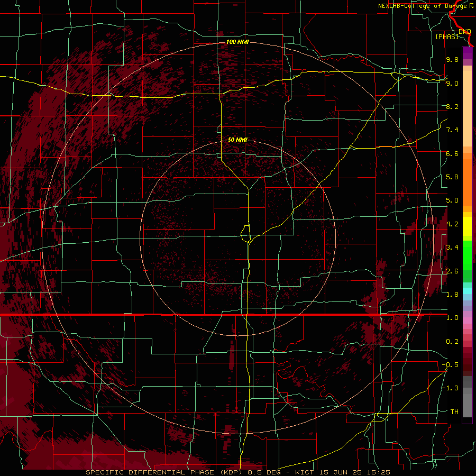Image resolution: width=476 pixels, height=476 pixels.
Task: Select the 1.8 value on color scale
Action: [452, 295]
